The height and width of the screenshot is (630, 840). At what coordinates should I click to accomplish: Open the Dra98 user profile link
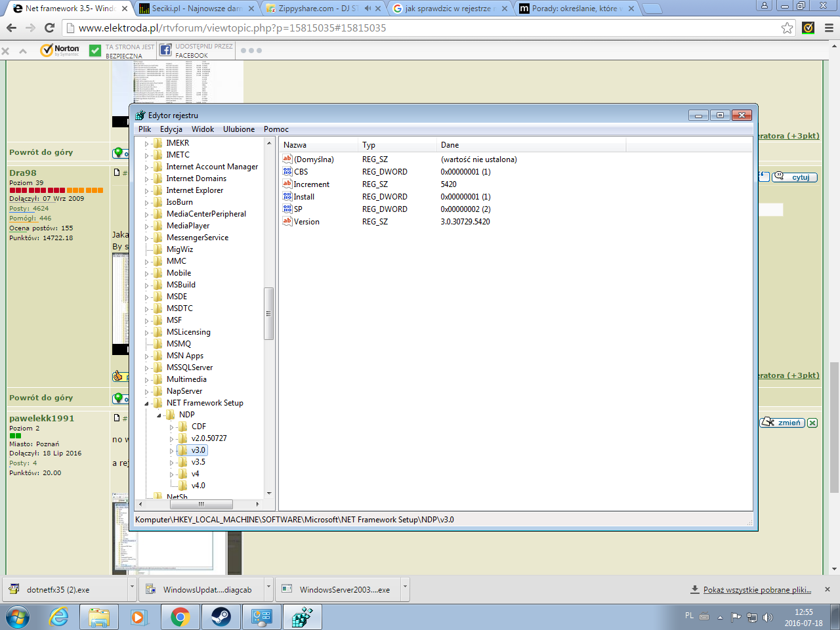pos(23,173)
